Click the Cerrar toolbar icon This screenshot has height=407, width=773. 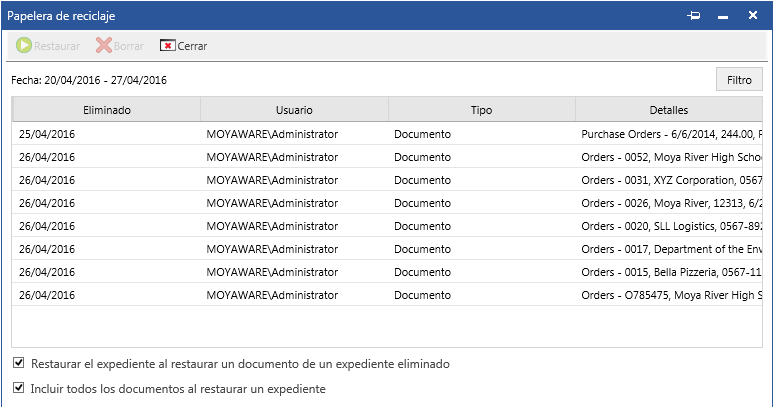[168, 45]
